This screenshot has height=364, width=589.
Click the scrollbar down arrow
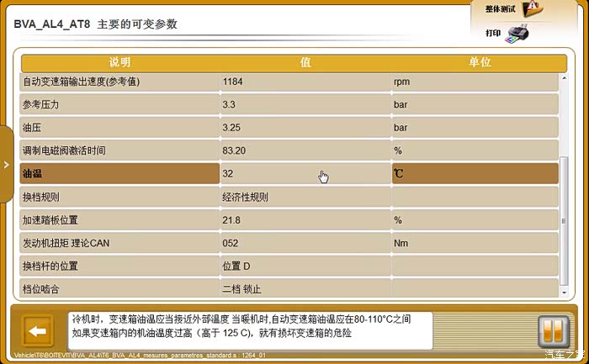(566, 294)
